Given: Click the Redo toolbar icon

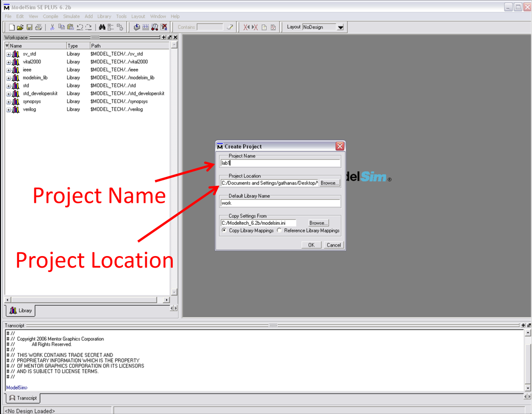Looking at the screenshot, I should point(89,27).
